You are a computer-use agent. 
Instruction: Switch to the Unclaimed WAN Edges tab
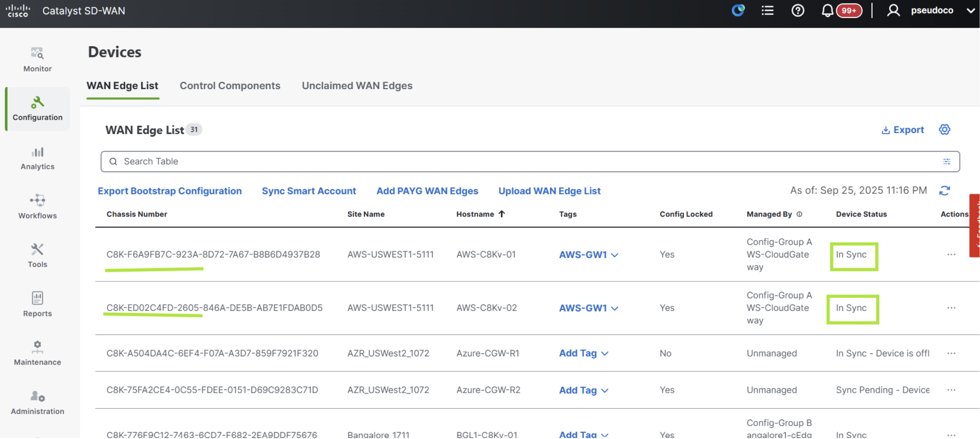pos(357,86)
